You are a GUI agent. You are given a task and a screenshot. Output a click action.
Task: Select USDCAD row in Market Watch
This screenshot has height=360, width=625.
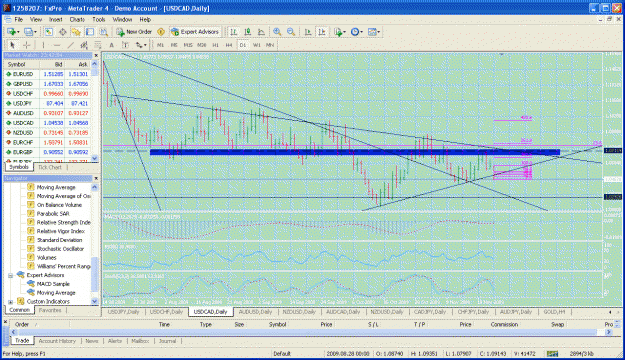[x=48, y=123]
